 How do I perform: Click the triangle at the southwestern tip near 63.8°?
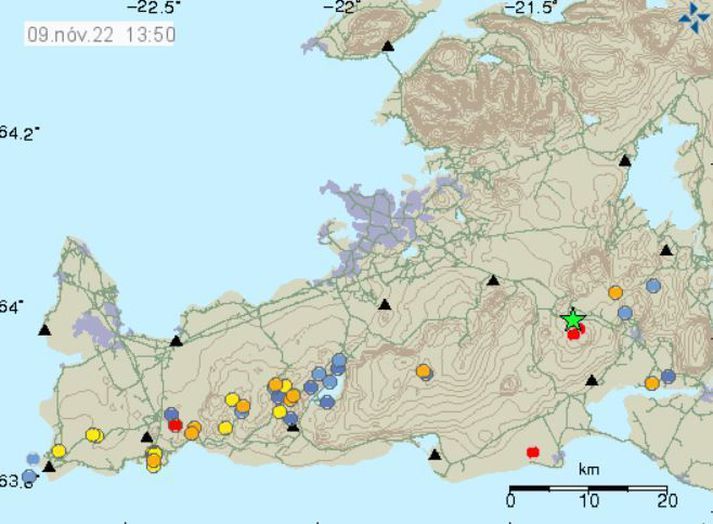click(49, 467)
